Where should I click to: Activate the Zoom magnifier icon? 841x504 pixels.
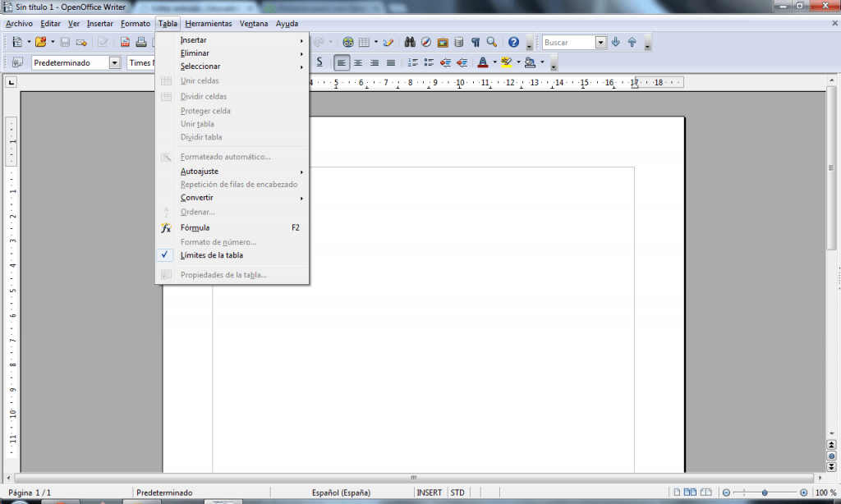click(491, 40)
